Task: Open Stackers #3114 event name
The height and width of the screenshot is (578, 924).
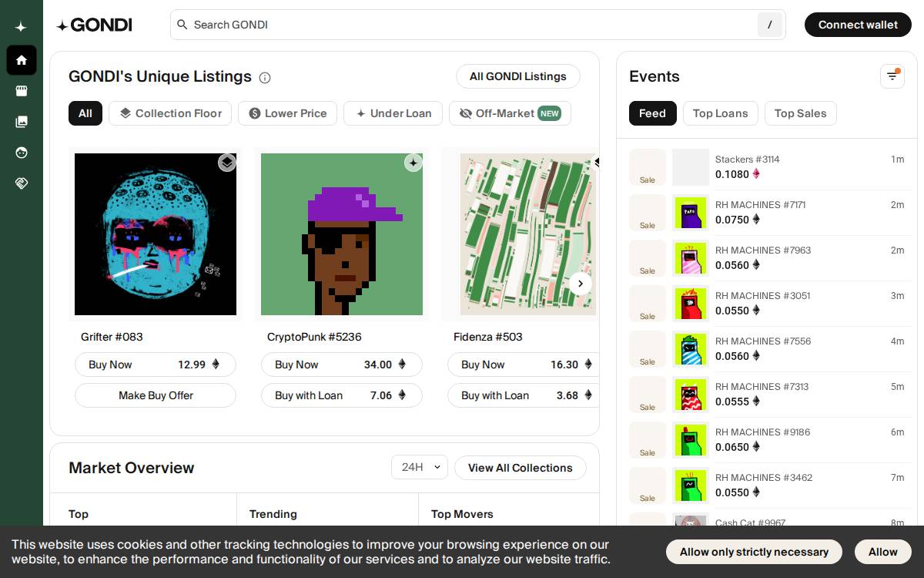Action: click(748, 160)
